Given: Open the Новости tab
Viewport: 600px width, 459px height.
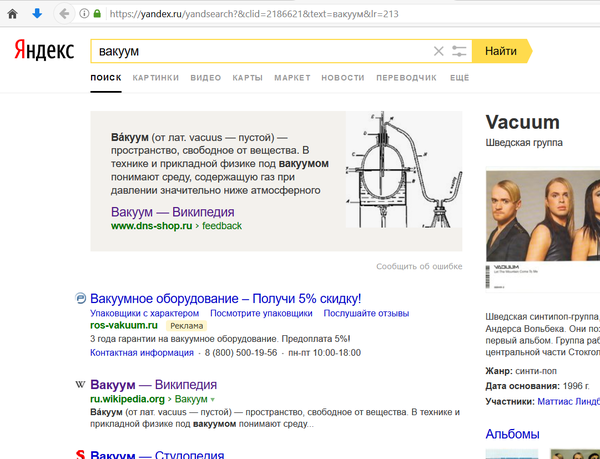Looking at the screenshot, I should pos(343,78).
